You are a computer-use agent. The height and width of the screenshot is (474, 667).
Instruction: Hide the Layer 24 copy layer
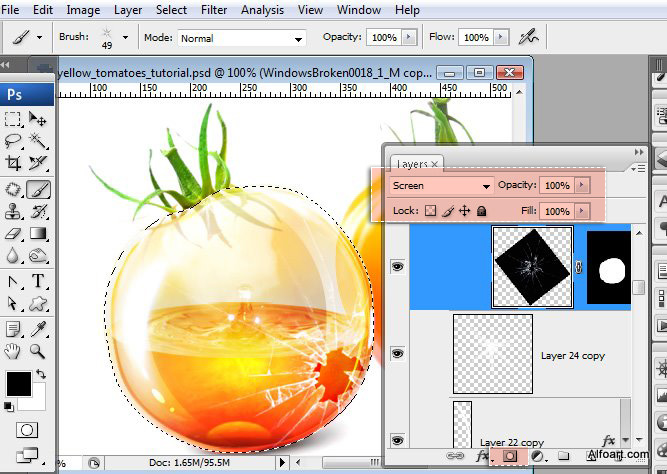coord(399,354)
